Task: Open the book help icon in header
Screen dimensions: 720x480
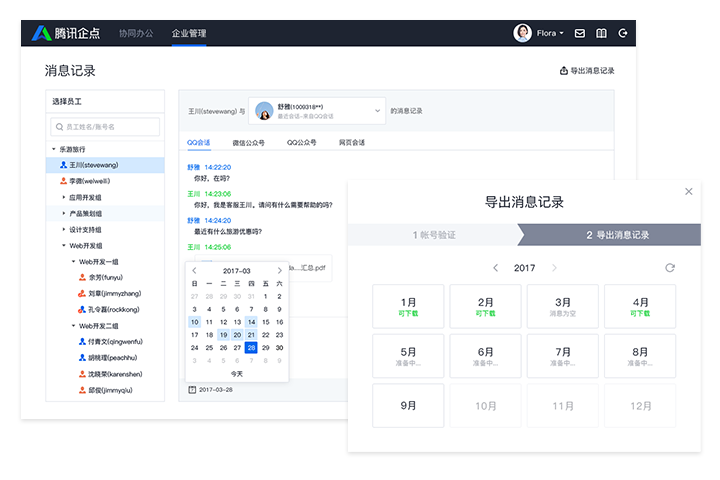Action: point(601,33)
